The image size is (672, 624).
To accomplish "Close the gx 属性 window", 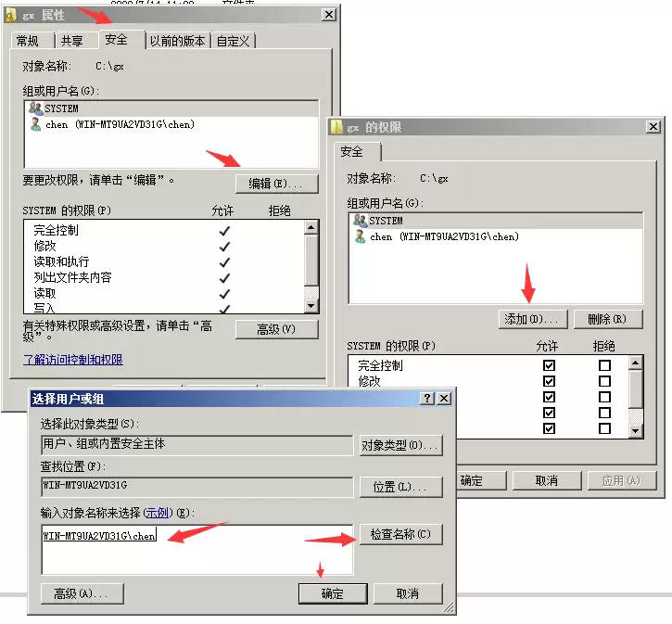I will pos(329,15).
